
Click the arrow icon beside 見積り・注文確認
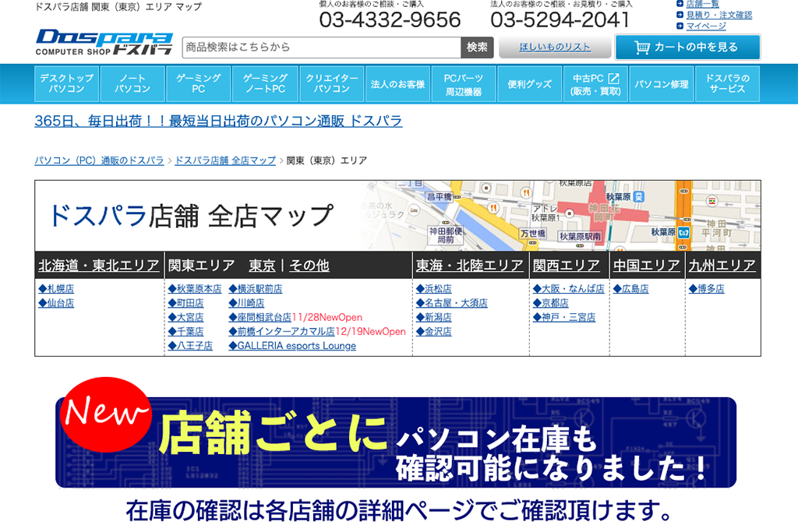click(680, 15)
